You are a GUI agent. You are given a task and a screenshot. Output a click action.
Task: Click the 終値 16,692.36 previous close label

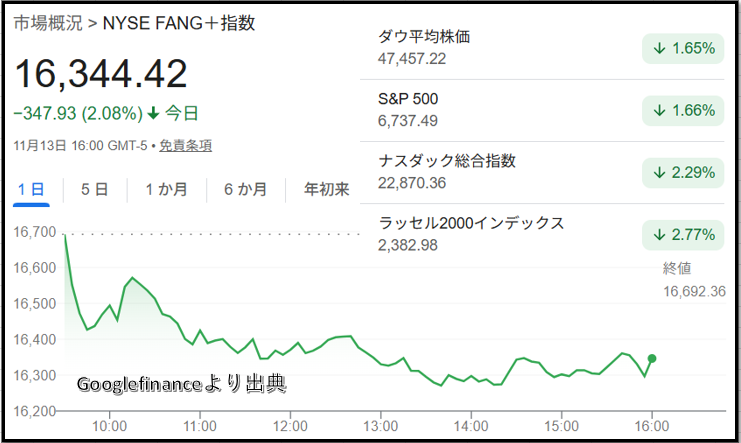point(692,280)
